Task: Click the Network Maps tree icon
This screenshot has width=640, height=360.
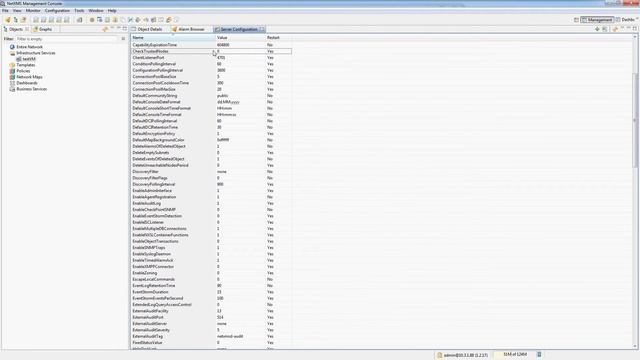Action: coord(12,77)
